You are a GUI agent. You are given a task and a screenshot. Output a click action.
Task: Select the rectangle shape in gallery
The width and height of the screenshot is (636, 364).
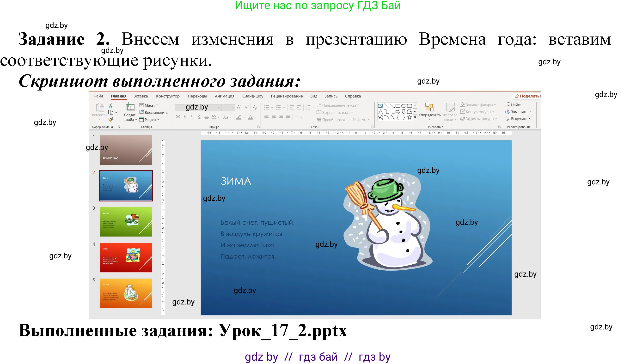(x=398, y=106)
